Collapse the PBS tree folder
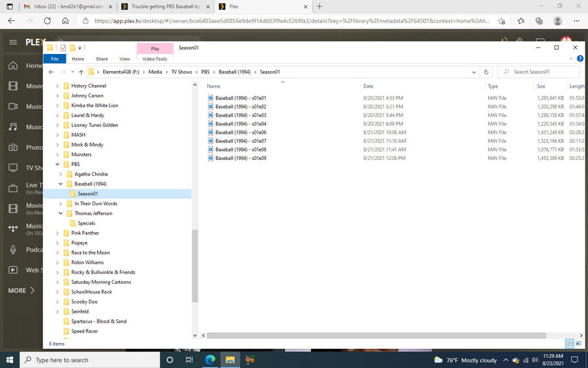 pyautogui.click(x=57, y=164)
